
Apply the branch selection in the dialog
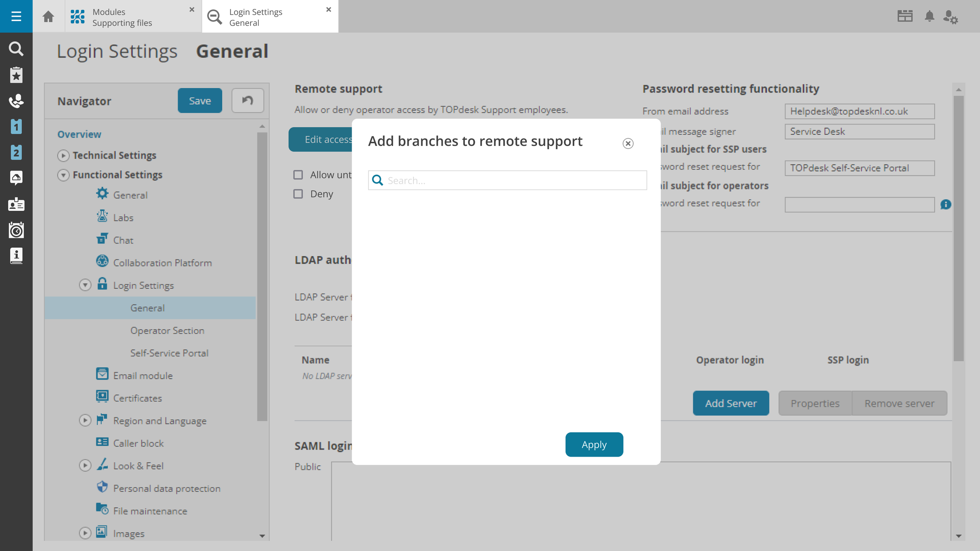coord(593,444)
